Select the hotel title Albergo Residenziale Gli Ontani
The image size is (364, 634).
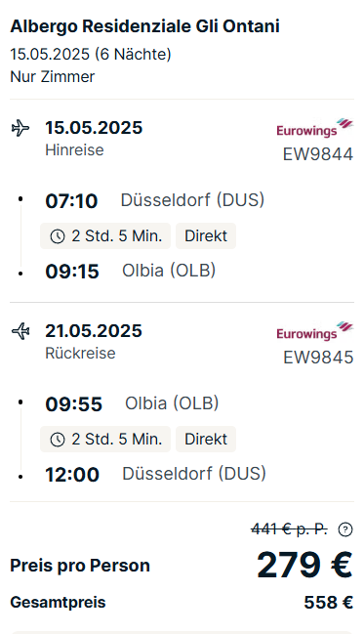click(x=144, y=26)
